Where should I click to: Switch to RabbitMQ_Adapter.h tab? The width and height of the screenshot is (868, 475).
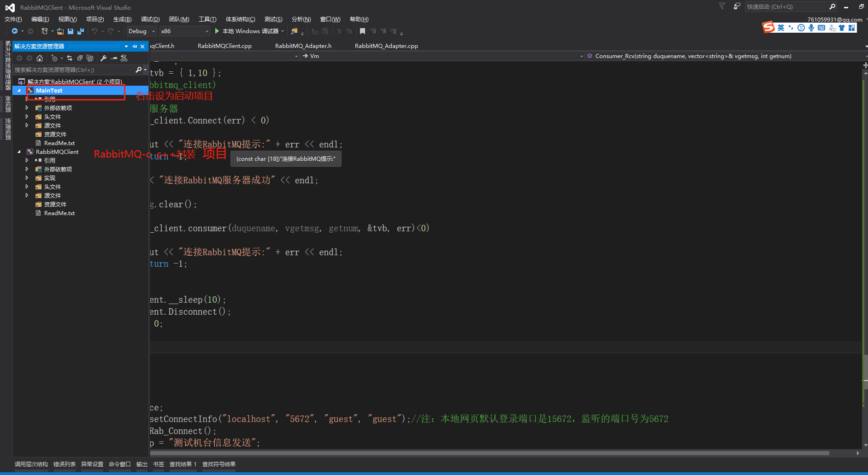tap(303, 46)
